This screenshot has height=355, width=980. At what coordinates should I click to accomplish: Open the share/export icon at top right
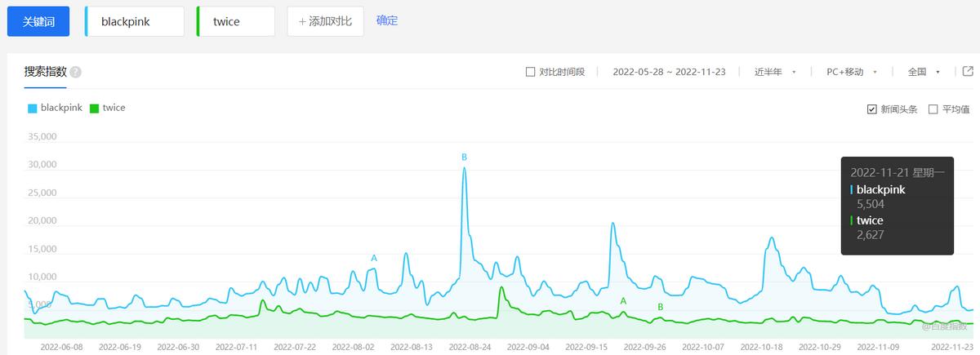(x=969, y=72)
